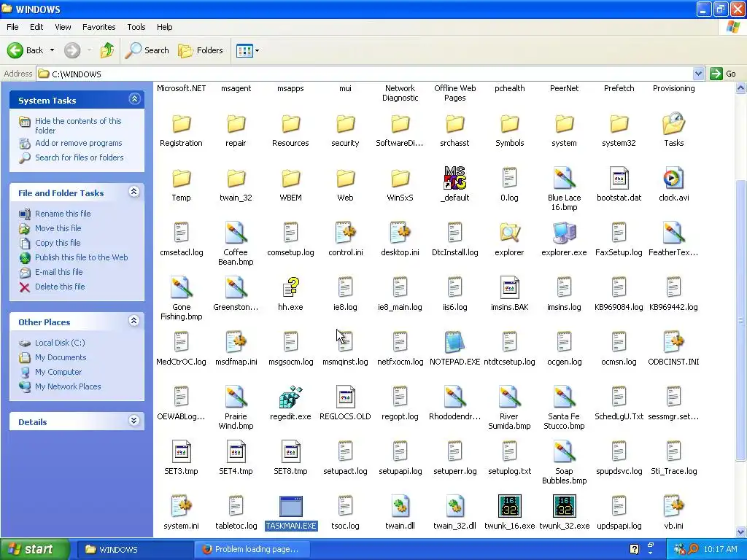The height and width of the screenshot is (560, 747).
Task: Click the scroll down arrow of file list
Action: 741,532
